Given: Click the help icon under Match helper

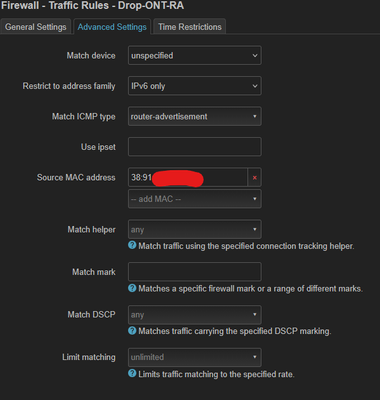Looking at the screenshot, I should [x=132, y=245].
